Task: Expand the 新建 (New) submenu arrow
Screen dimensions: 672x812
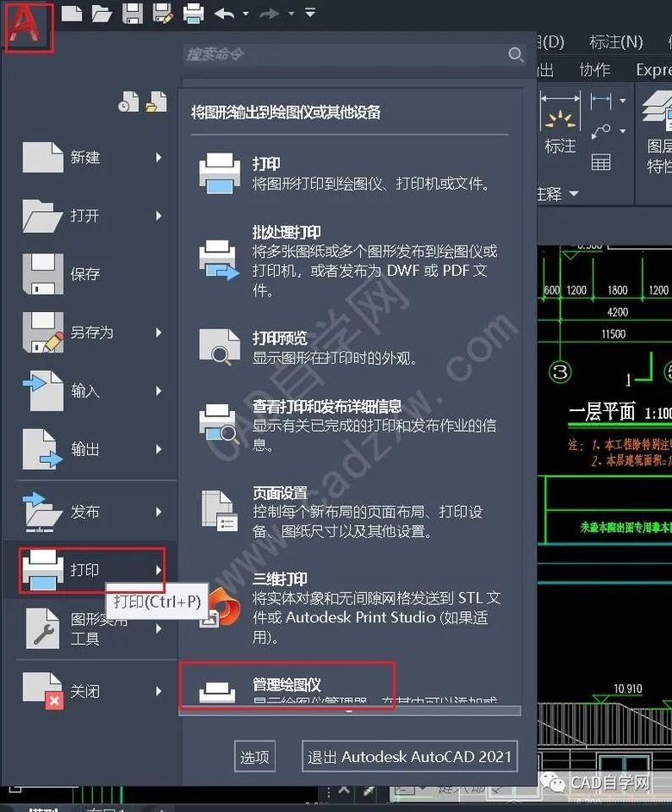Action: [x=159, y=158]
